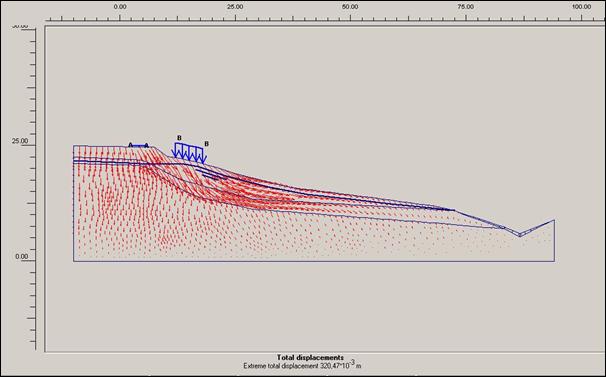This screenshot has width=606, height=377.
Task: Select the right B load label
Action: click(x=206, y=144)
